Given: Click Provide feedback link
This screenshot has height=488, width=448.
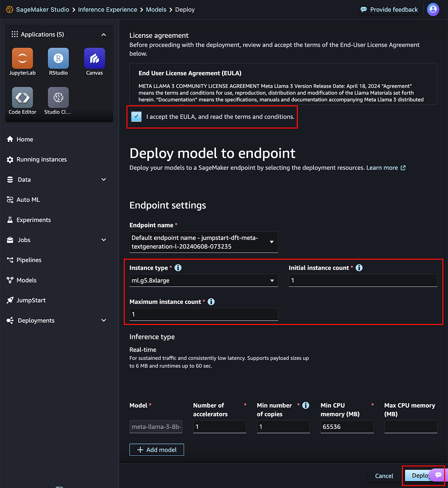Looking at the screenshot, I should coord(394,9).
